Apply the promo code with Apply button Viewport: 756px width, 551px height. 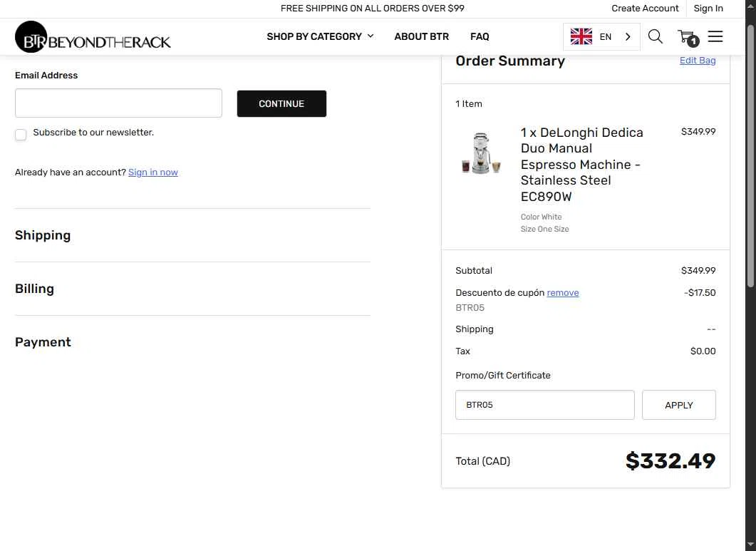tap(678, 405)
